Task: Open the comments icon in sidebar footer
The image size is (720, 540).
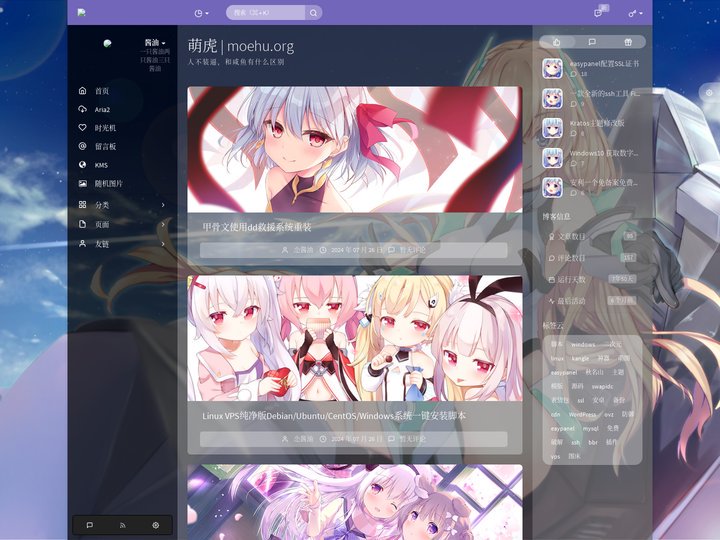Action: pyautogui.click(x=90, y=525)
